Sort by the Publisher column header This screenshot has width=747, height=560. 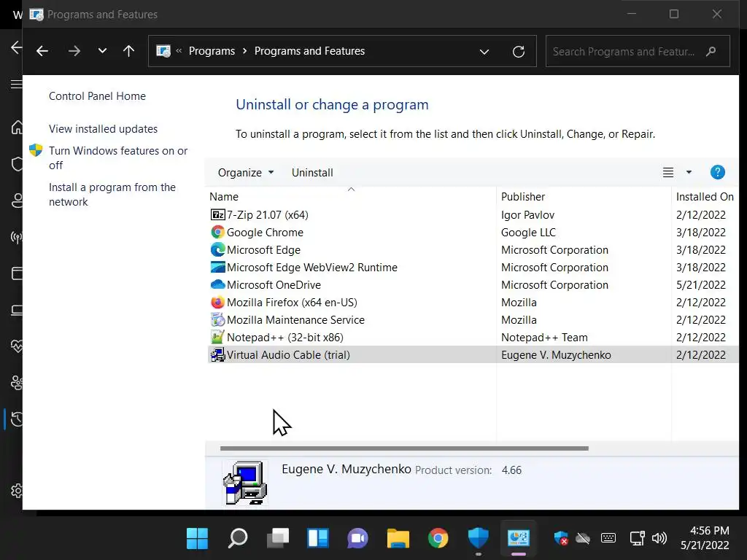click(522, 197)
